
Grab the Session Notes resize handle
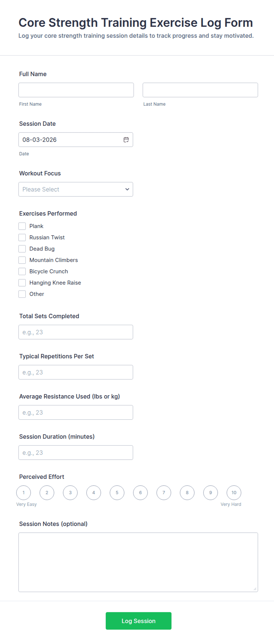click(x=255, y=589)
